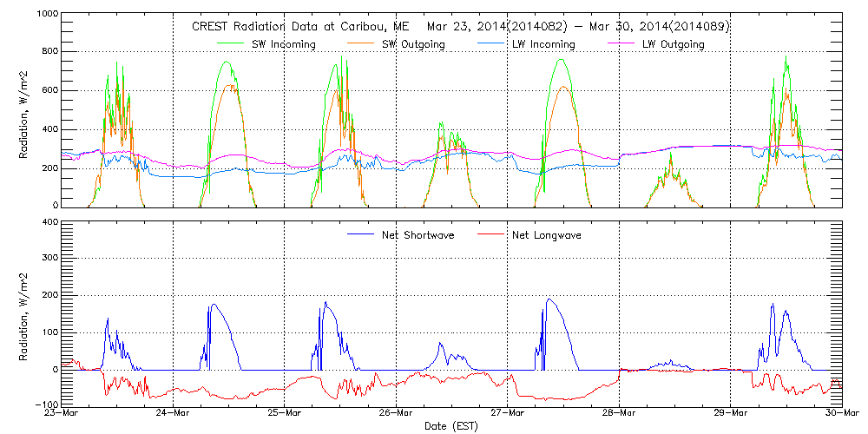Click the '30-Mar' x-axis label
Viewport: 868px width, 434px height.
842,413
